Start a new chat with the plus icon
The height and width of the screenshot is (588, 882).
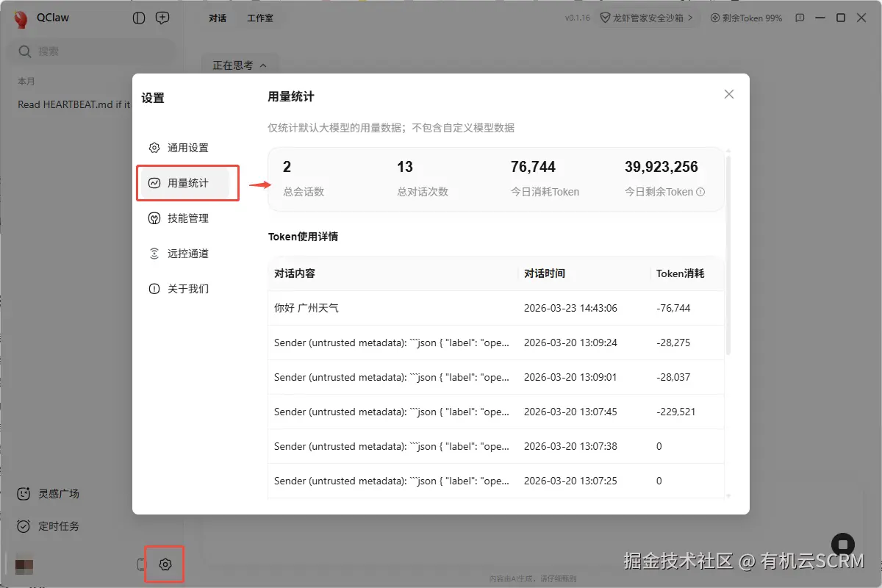point(163,18)
